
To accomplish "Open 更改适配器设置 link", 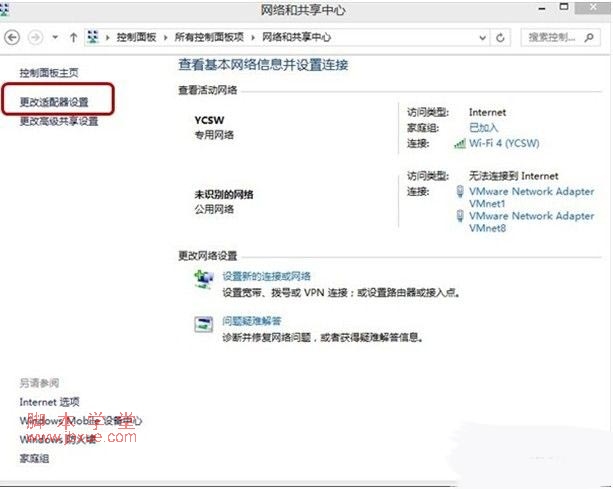I will (x=54, y=102).
